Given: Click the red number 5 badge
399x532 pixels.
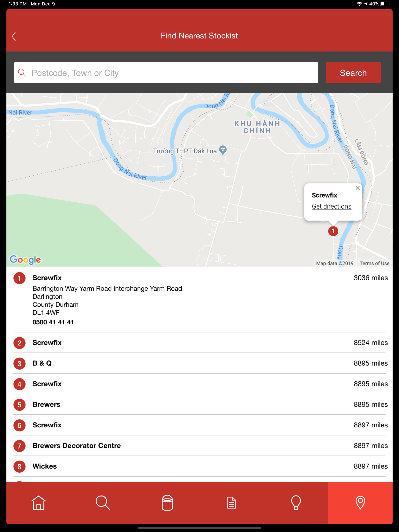Looking at the screenshot, I should pos(19,405).
